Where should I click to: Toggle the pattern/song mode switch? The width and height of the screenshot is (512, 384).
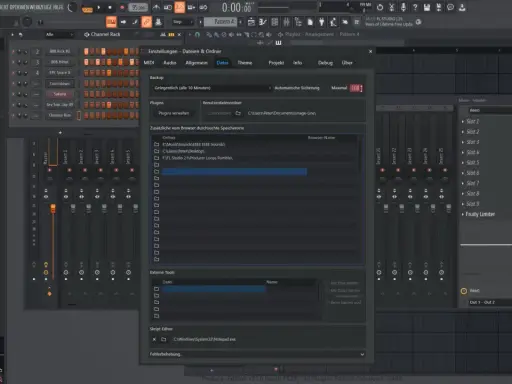pos(87,9)
